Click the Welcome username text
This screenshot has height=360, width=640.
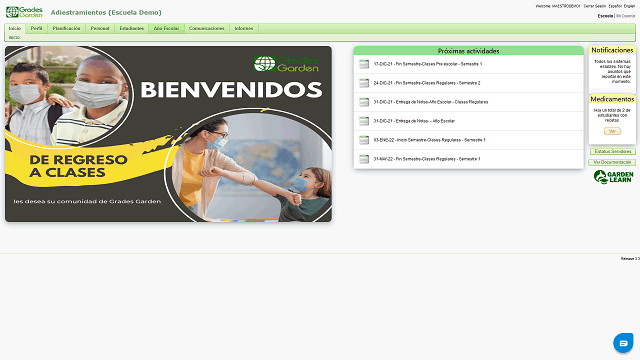coord(558,6)
